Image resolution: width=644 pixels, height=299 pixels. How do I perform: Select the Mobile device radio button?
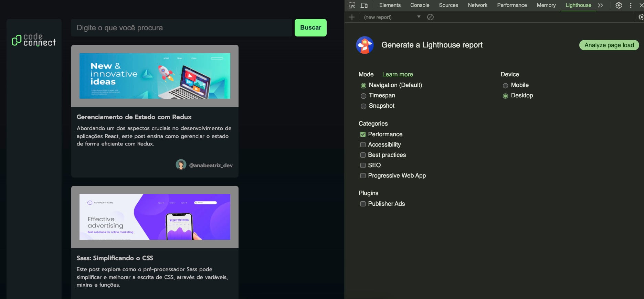pos(505,86)
